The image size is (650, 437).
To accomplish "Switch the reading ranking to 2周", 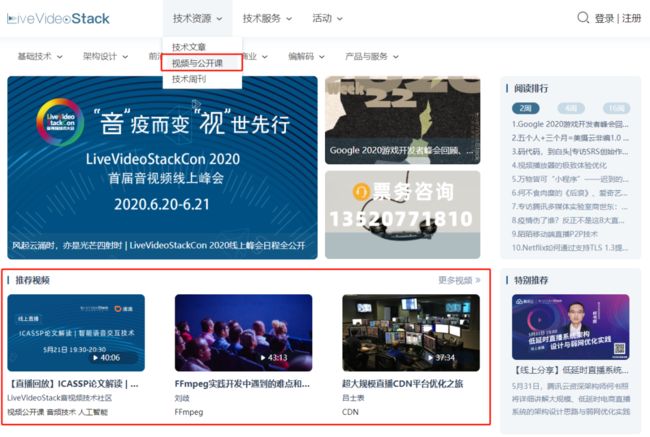I will [526, 108].
